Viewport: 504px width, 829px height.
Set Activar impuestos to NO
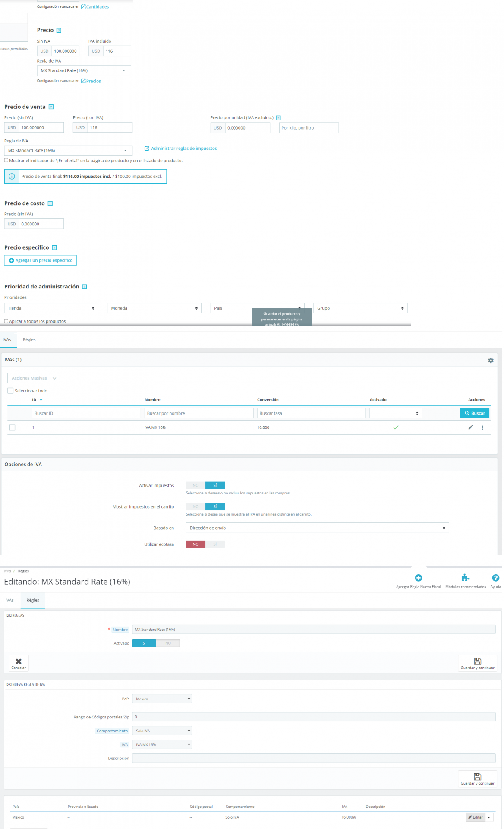point(195,485)
